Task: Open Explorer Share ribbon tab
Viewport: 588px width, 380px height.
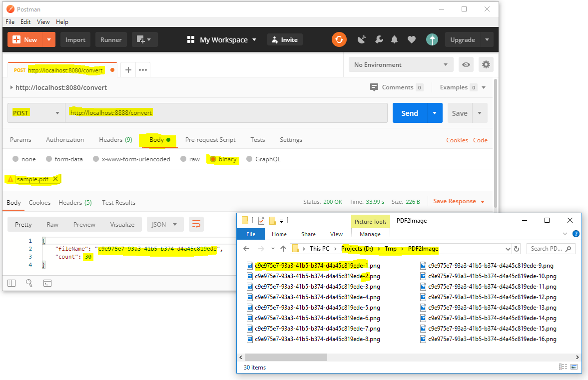Action: (308, 234)
